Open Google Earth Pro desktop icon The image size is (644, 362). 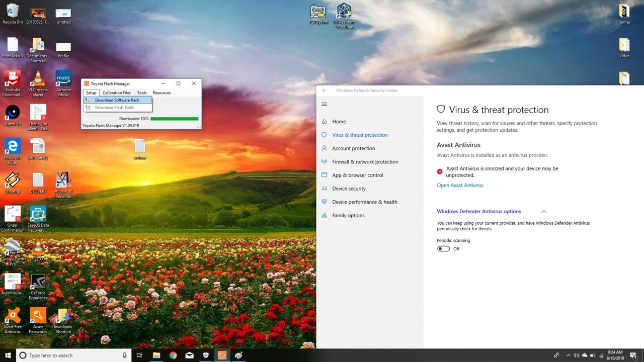13,253
